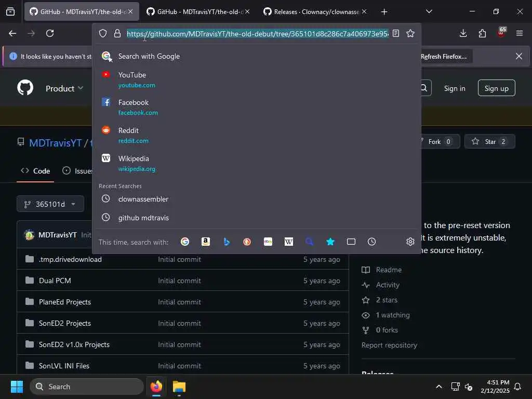Open a new browser tab
Image resolution: width=532 pixels, height=399 pixels.
click(x=384, y=12)
